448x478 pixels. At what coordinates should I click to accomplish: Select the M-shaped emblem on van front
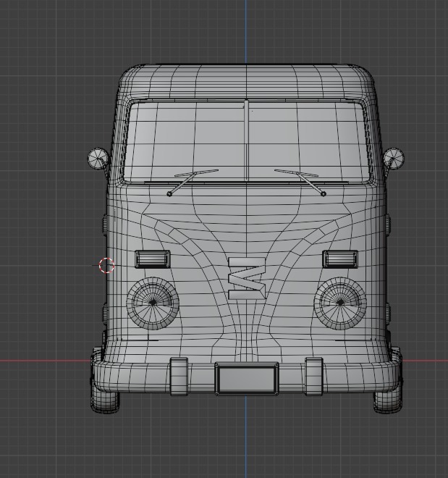247,278
